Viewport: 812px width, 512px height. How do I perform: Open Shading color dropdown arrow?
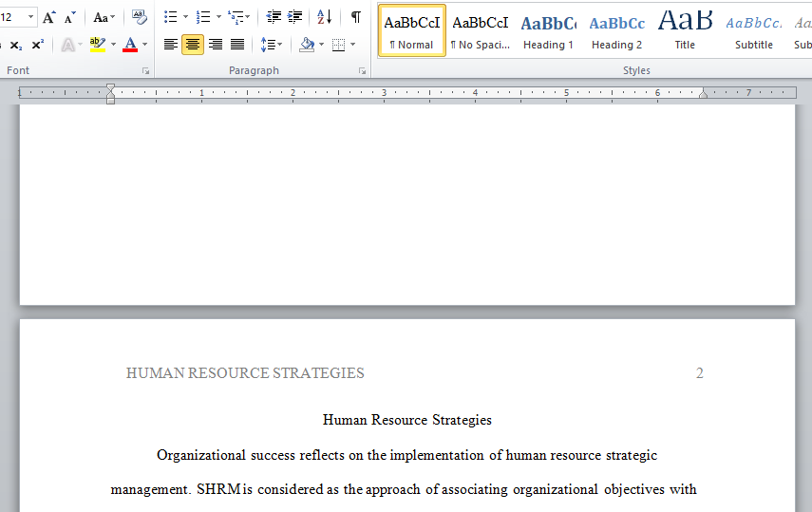[322, 45]
